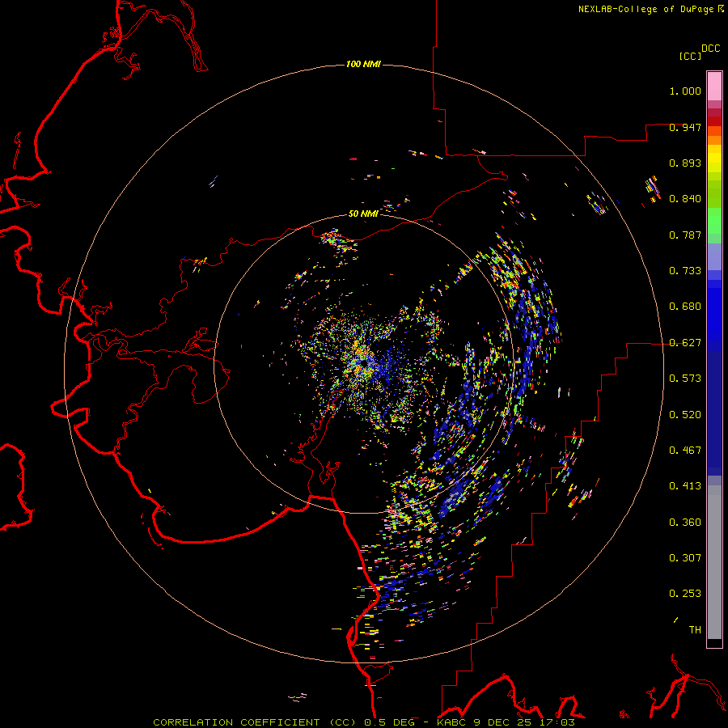This screenshot has height=728, width=728.
Task: Select the 0.840 scale value
Action: tap(685, 199)
